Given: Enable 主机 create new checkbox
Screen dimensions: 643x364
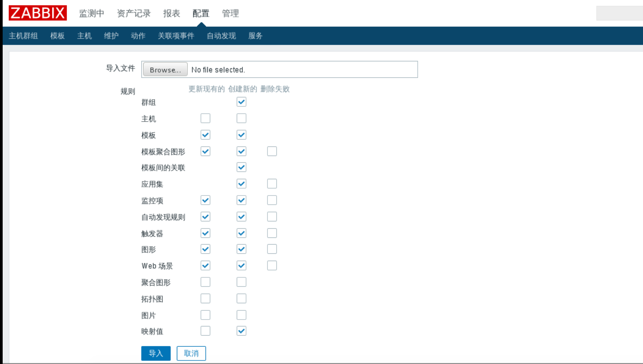Looking at the screenshot, I should pyautogui.click(x=241, y=118).
